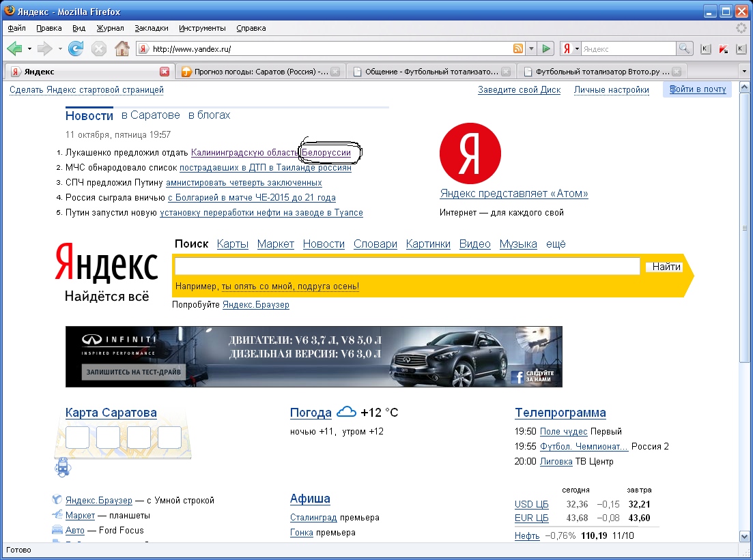This screenshot has width=753, height=560.
Task: Open the forward history dropdown arrow
Action: pyautogui.click(x=60, y=48)
